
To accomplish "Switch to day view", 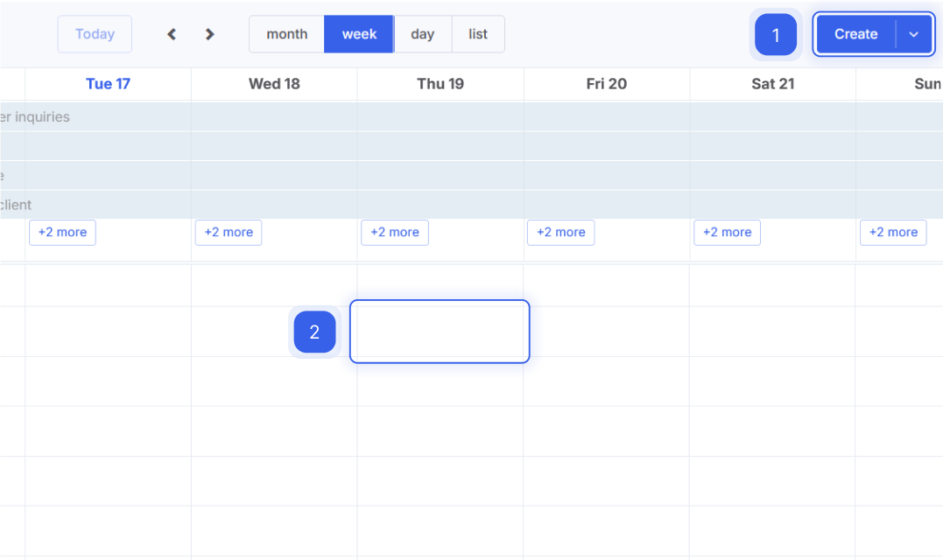I will [422, 34].
